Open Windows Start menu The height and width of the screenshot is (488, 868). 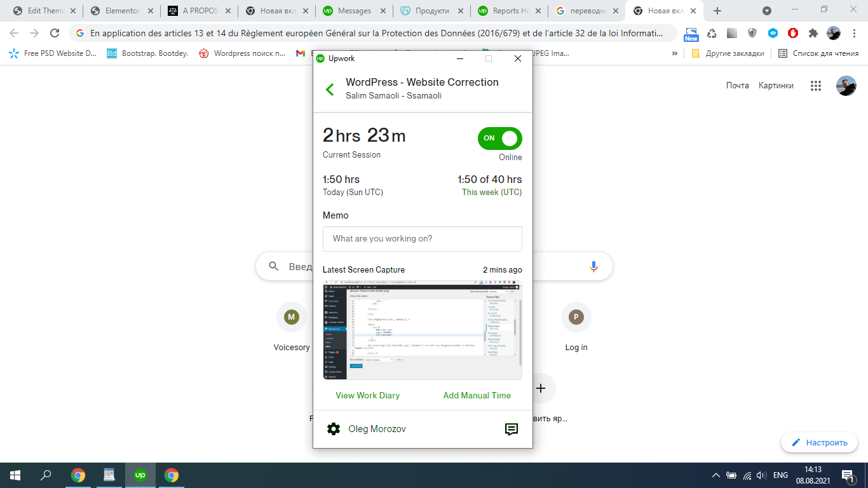[15, 475]
